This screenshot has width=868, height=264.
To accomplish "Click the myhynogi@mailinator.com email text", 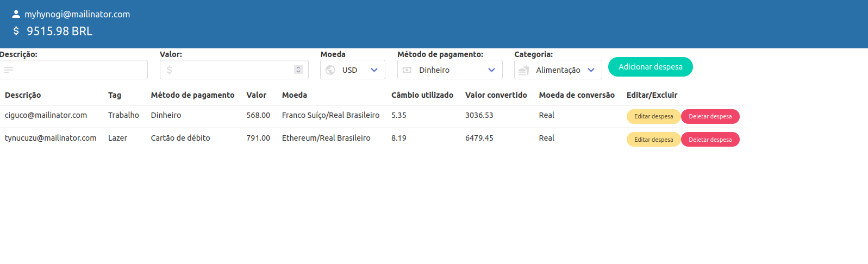I will coord(77,14).
